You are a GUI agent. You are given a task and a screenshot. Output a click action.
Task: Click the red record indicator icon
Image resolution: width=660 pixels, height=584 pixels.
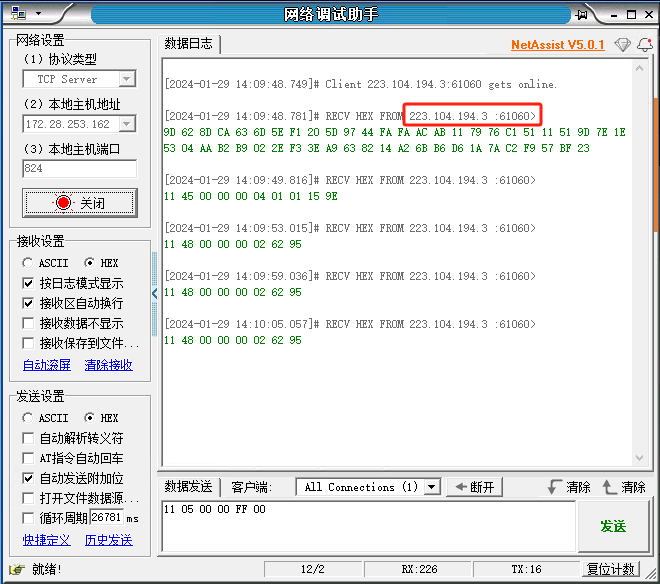(64, 203)
